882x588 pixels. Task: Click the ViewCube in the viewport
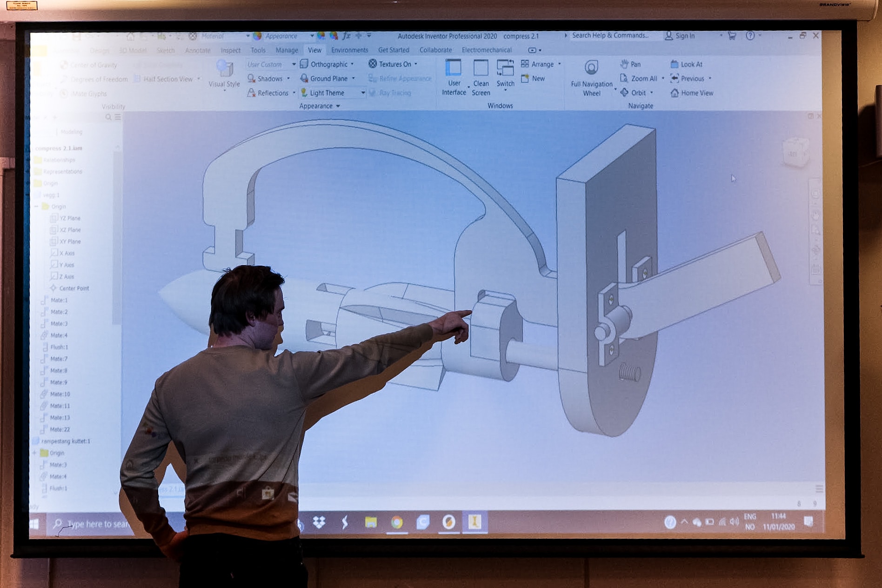tap(795, 152)
